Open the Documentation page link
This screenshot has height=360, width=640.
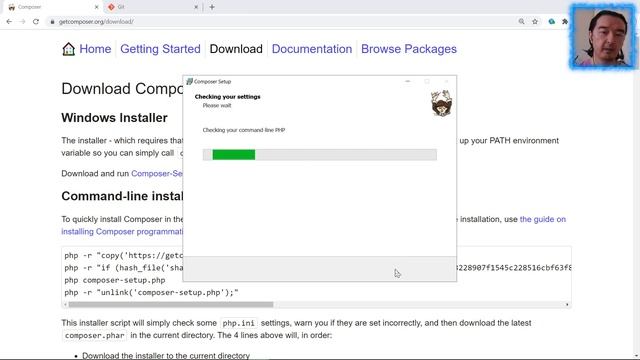click(x=312, y=49)
